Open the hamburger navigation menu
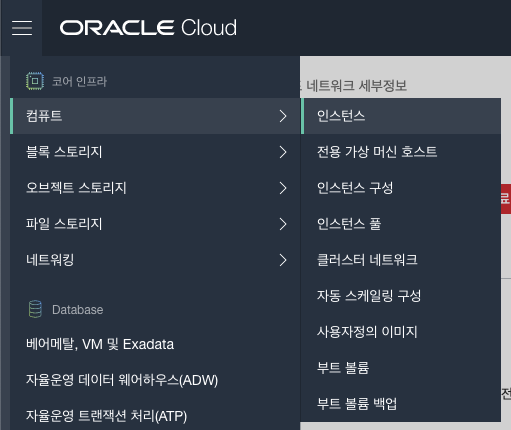 tap(22, 28)
